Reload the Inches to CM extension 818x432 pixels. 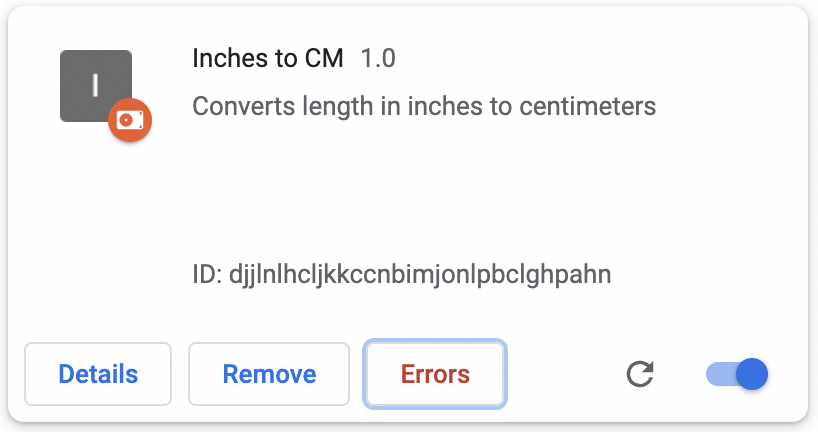click(640, 375)
